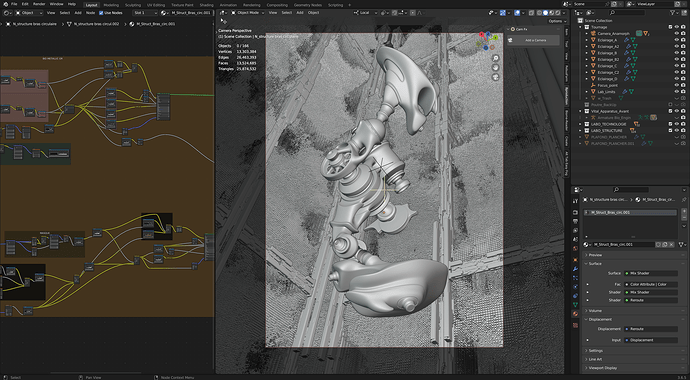The width and height of the screenshot is (690, 380).
Task: Select Lab_Limits in the outliner
Action: pyautogui.click(x=606, y=92)
